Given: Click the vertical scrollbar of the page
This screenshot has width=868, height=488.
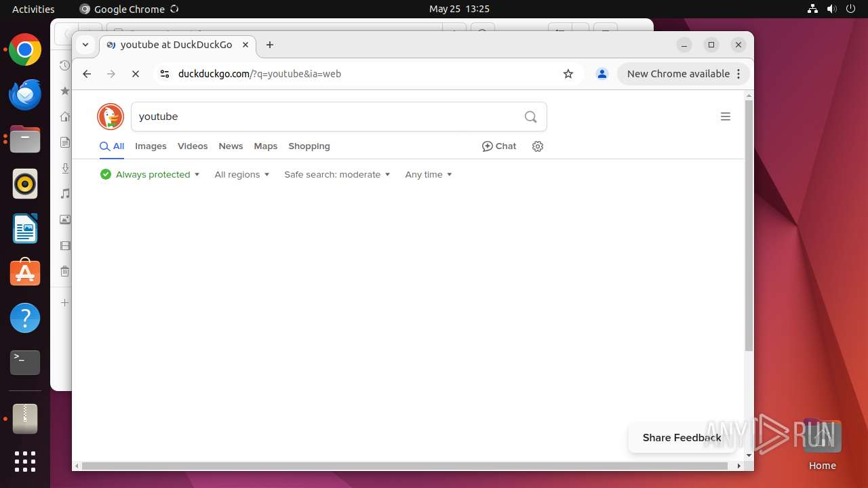Looking at the screenshot, I should pyautogui.click(x=749, y=225).
